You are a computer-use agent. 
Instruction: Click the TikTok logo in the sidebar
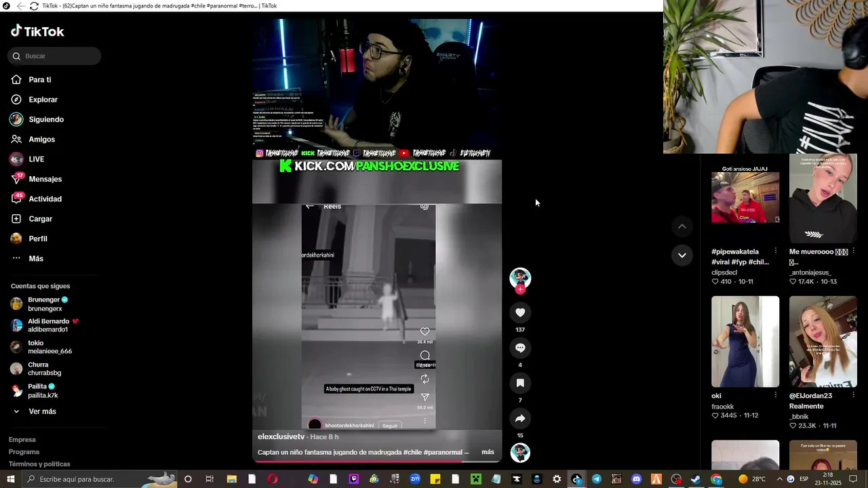click(37, 31)
